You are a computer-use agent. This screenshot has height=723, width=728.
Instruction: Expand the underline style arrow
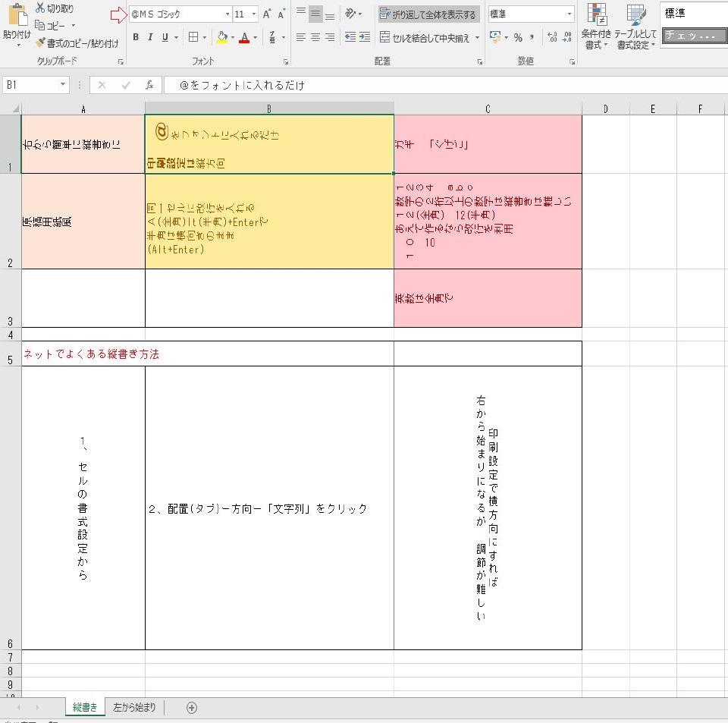[x=177, y=37]
